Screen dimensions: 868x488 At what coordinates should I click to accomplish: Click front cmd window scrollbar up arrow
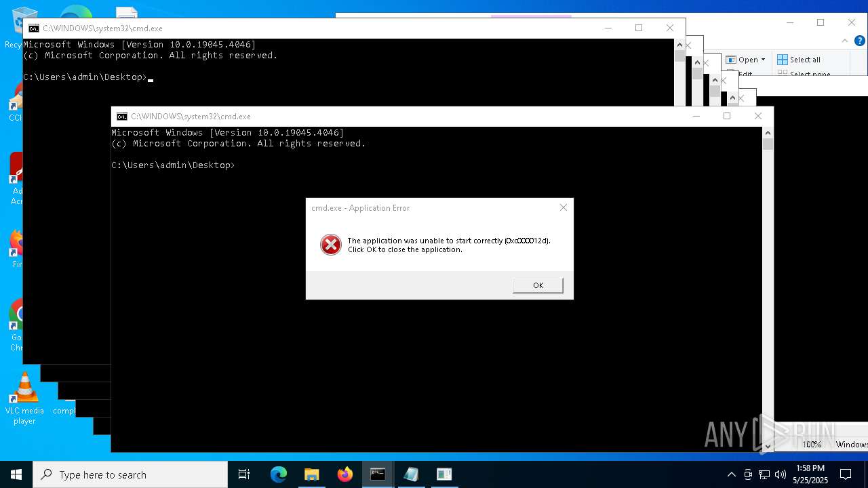click(x=768, y=133)
